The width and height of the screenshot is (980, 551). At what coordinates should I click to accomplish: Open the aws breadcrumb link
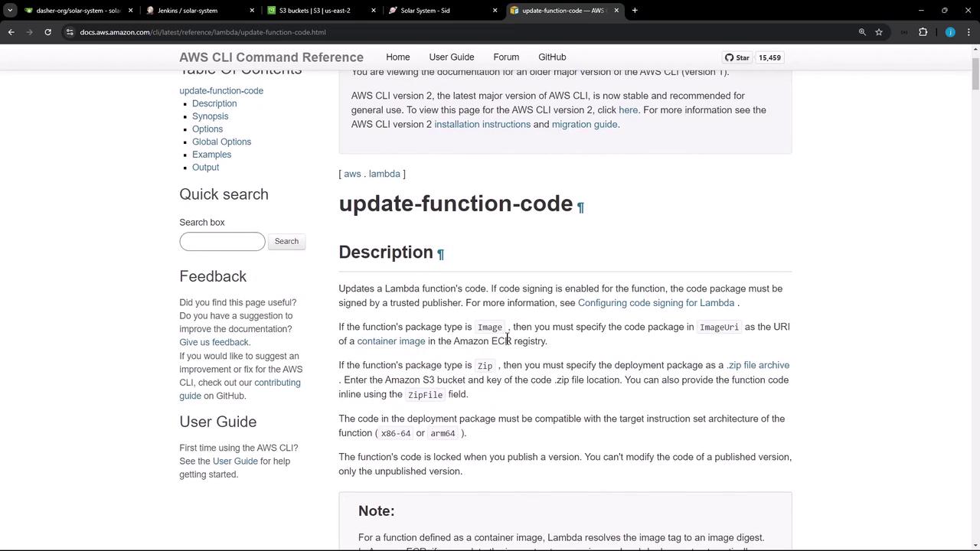[x=352, y=174]
